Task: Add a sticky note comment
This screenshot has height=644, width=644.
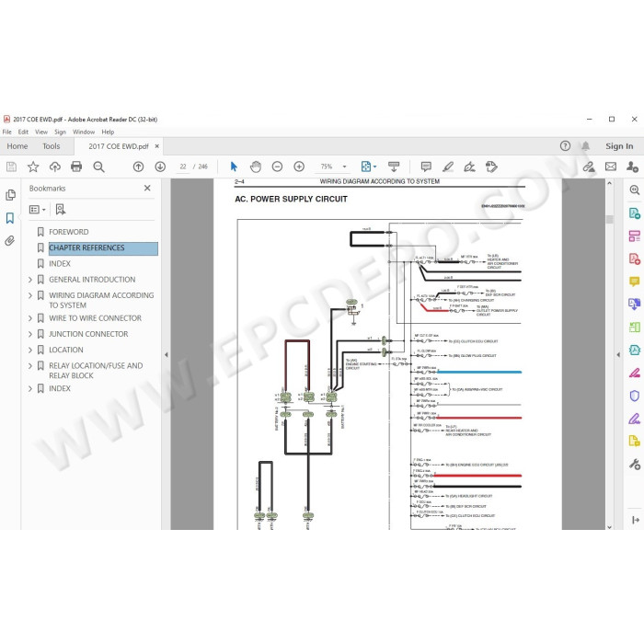Action: pyautogui.click(x=426, y=167)
